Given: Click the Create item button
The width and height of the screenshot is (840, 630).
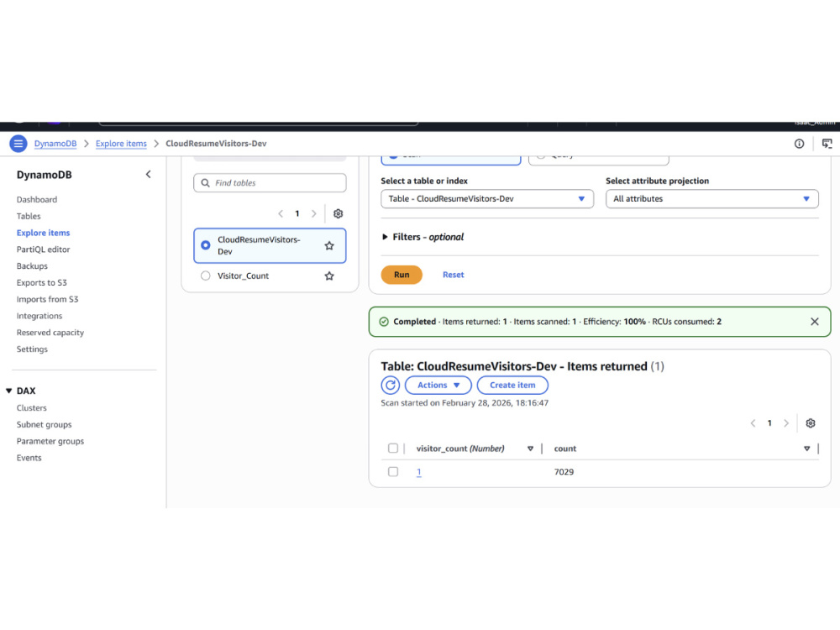Looking at the screenshot, I should [512, 386].
